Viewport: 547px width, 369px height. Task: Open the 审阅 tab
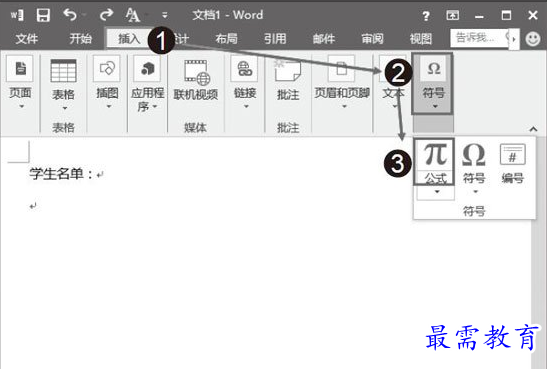point(372,38)
